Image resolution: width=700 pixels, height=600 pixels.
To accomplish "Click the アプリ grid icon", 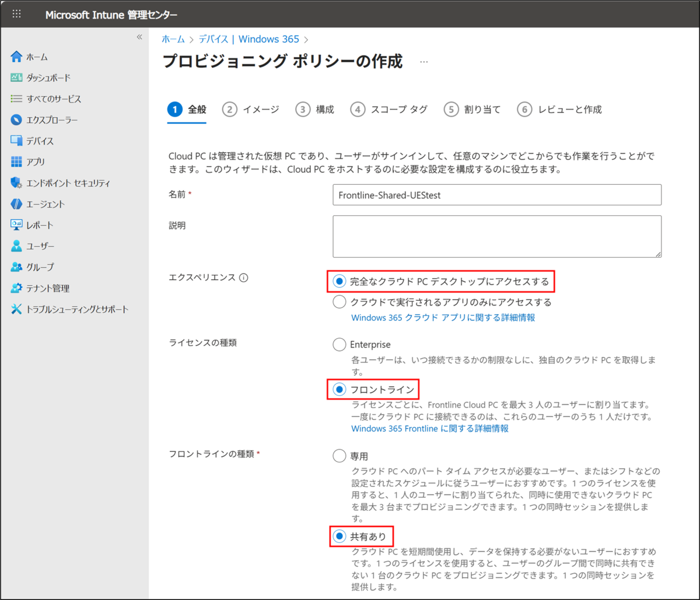I will tap(16, 162).
